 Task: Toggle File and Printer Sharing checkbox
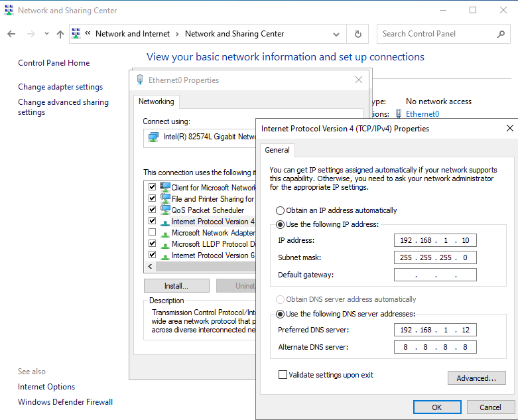coord(152,198)
